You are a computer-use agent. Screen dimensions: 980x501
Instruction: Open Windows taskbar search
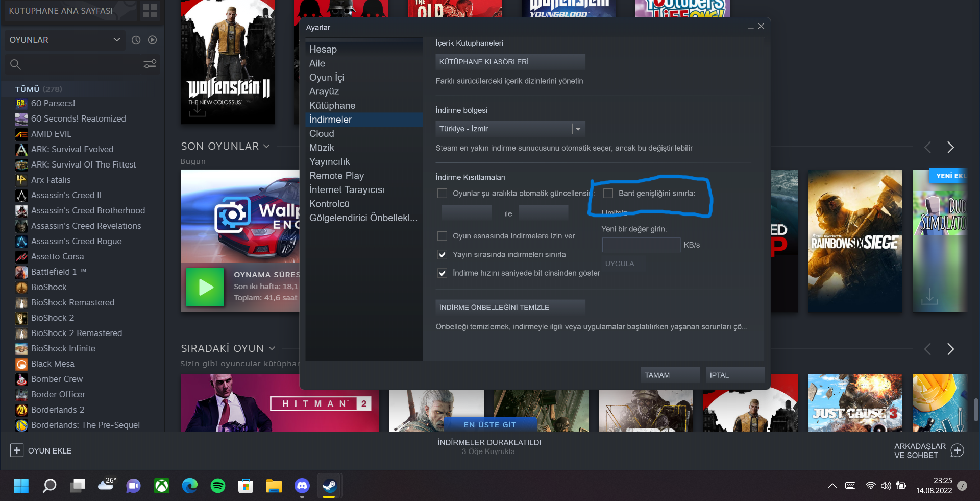point(49,486)
